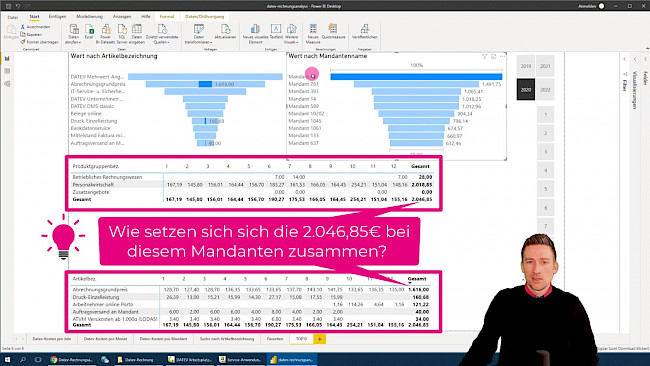The height and width of the screenshot is (366, 650).
Task: Expand the Filter pane
Action: click(x=625, y=59)
